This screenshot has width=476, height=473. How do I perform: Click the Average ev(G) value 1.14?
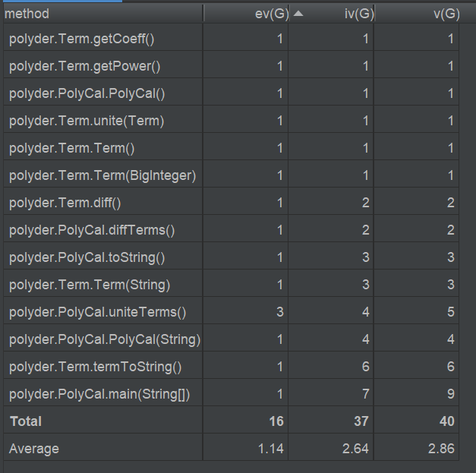[x=271, y=449]
